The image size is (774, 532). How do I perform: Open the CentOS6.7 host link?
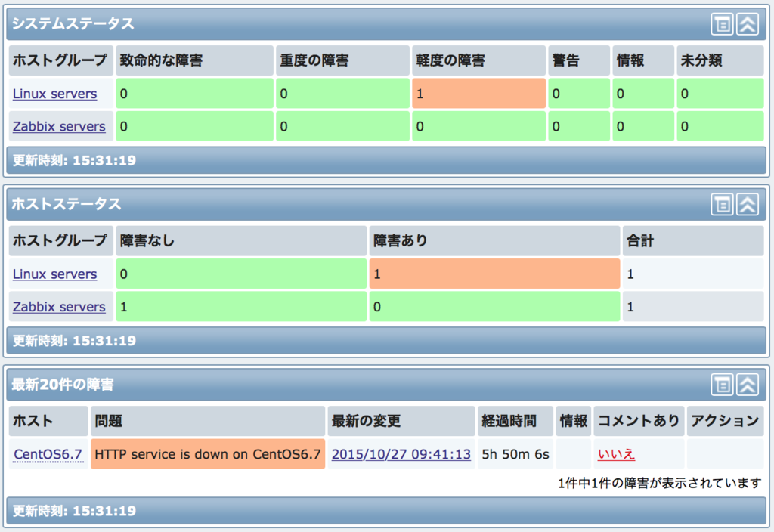48,454
